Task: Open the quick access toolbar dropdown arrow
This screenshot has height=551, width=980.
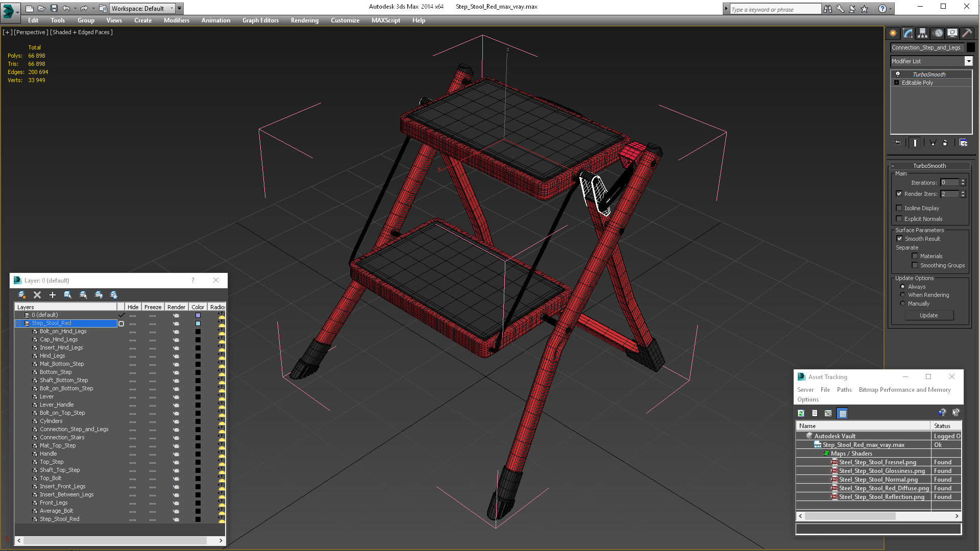Action: [180, 8]
